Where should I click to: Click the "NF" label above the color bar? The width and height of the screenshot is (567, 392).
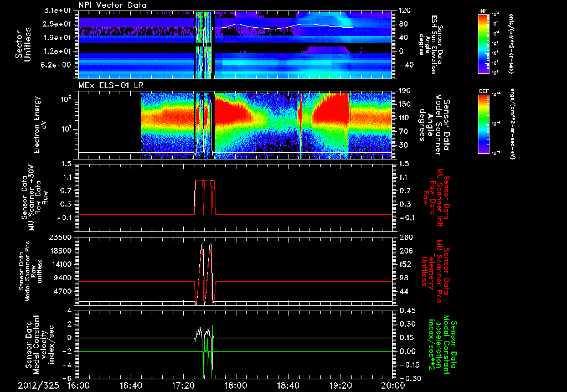(483, 11)
